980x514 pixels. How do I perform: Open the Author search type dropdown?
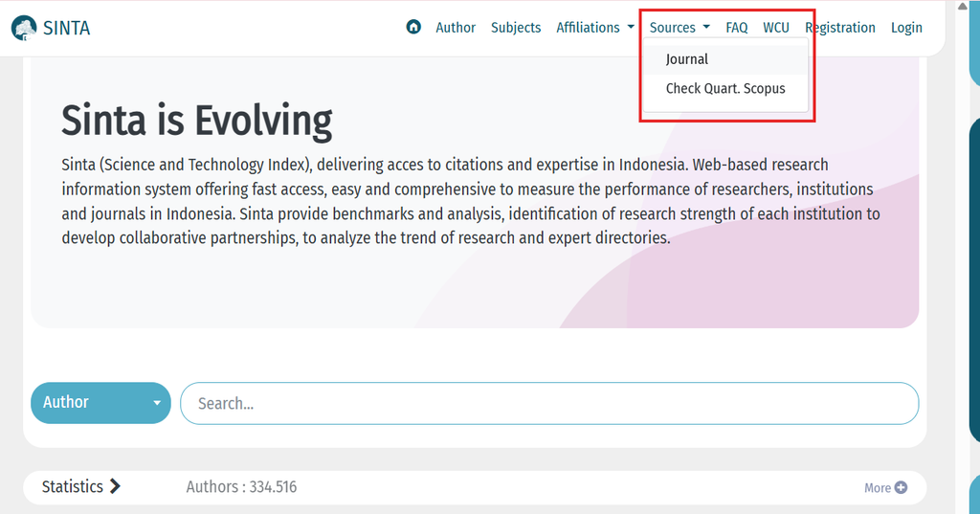[100, 403]
